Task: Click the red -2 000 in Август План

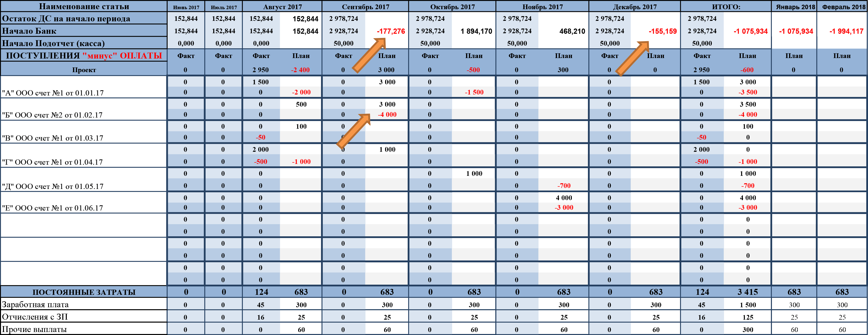Action: (x=301, y=92)
